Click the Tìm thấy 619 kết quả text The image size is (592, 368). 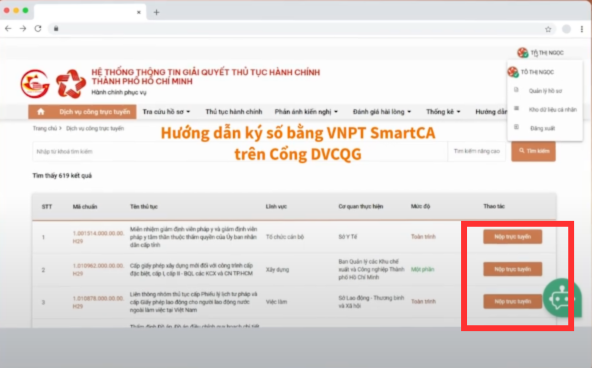point(62,176)
